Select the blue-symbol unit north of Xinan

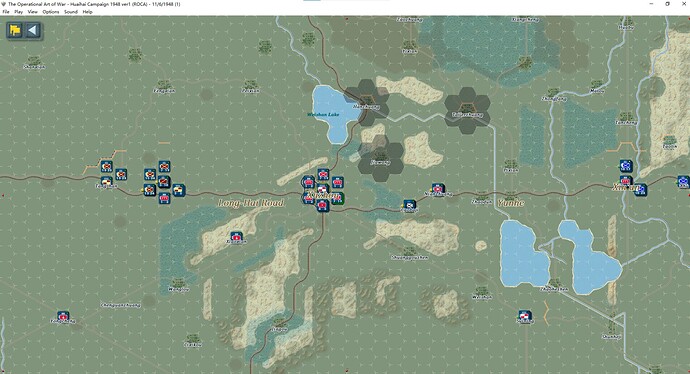pos(626,166)
